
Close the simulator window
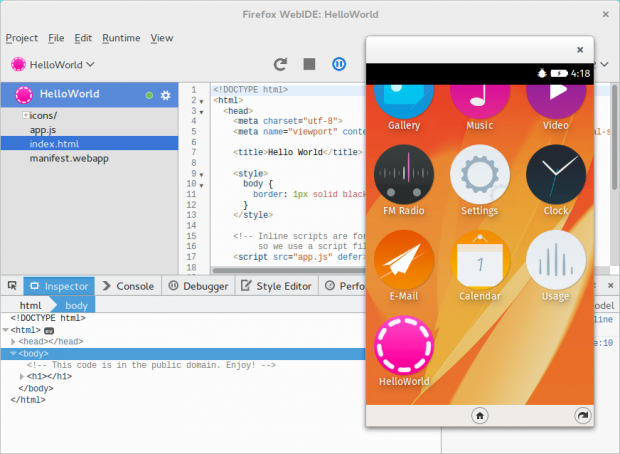(580, 49)
